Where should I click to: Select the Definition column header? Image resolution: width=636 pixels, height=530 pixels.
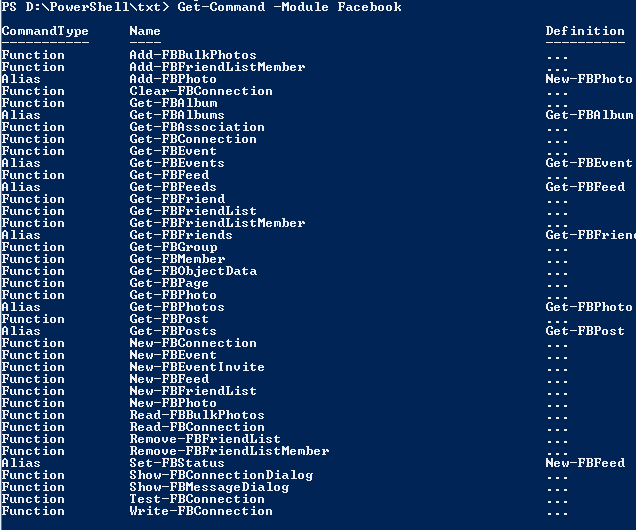585,31
